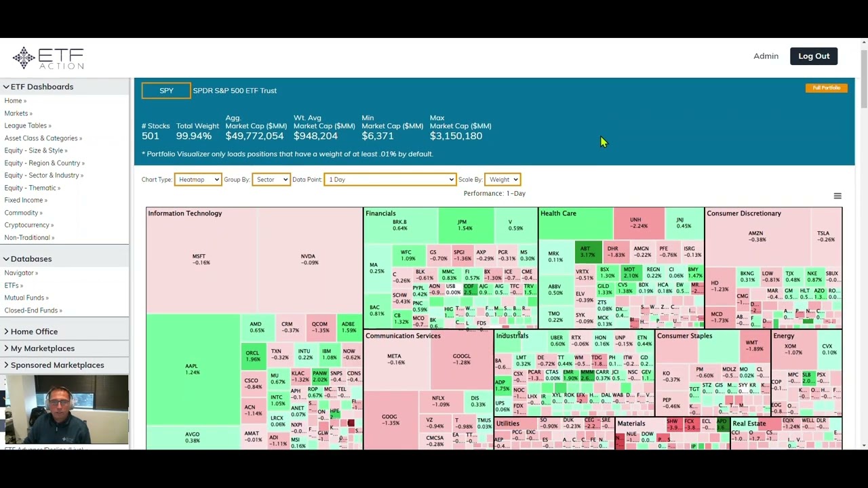Open Equity - Thematic link
This screenshot has height=488, width=868.
tap(32, 188)
